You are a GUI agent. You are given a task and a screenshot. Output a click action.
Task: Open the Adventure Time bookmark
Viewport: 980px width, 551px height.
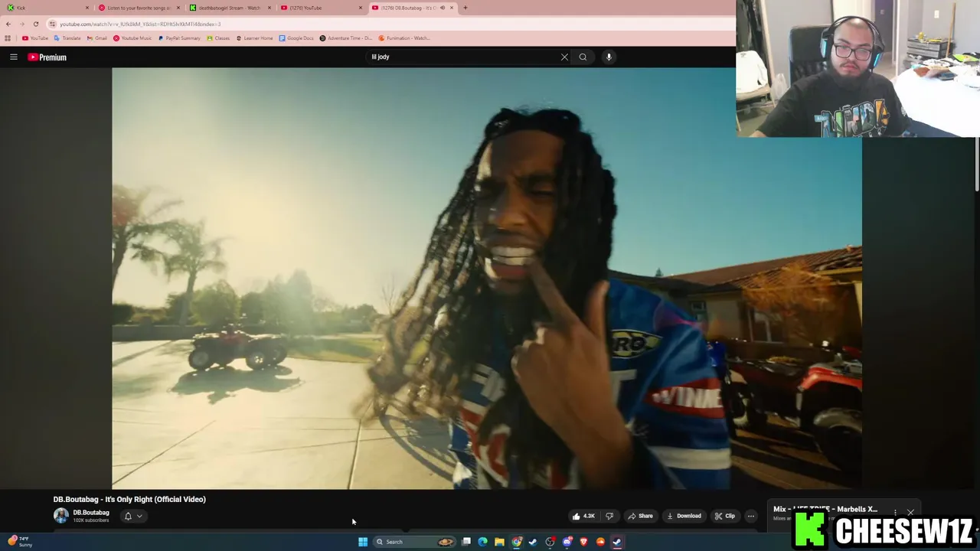click(345, 37)
